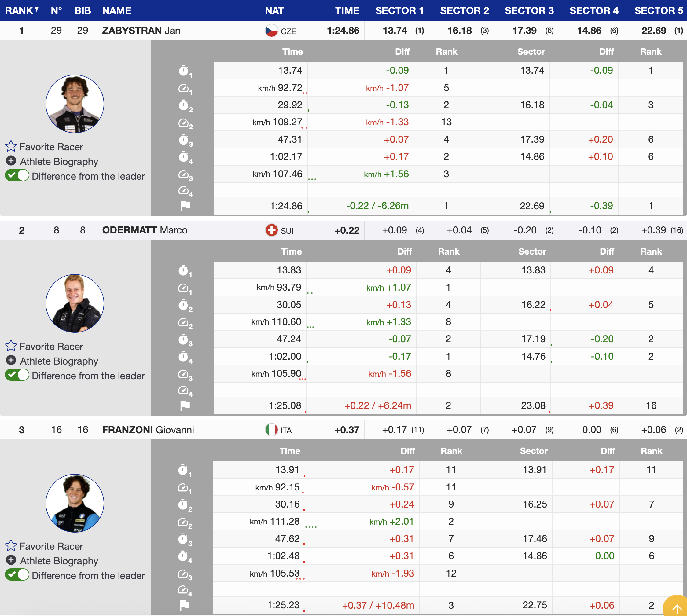The image size is (687, 616).
Task: Toggle Odermatt's Difference from the leader switch
Action: tap(17, 375)
